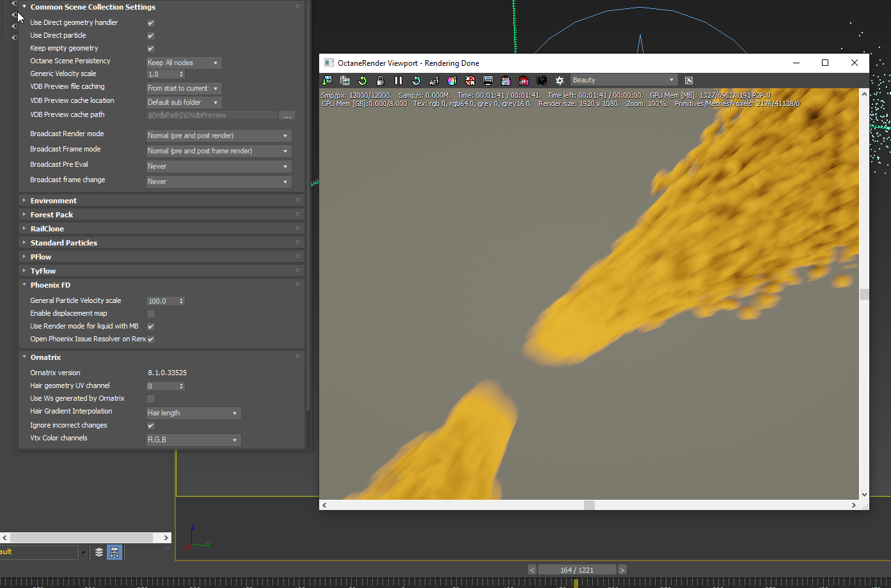
Task: Click the drag grip on Common Scene Collection header
Action: point(297,6)
